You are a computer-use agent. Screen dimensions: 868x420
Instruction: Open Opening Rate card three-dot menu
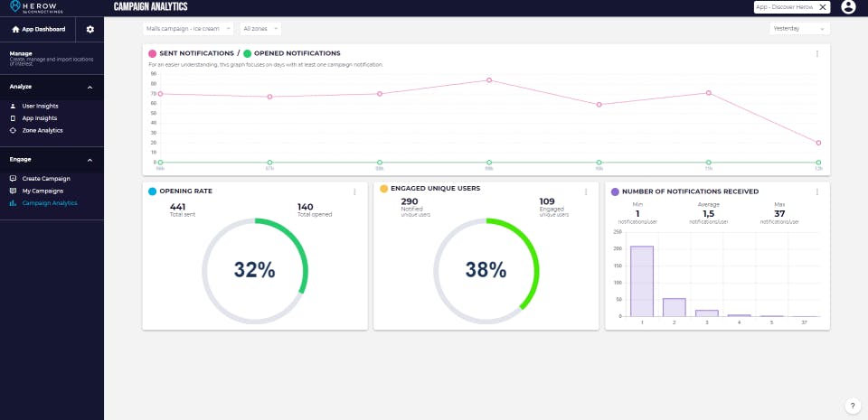coord(354,191)
